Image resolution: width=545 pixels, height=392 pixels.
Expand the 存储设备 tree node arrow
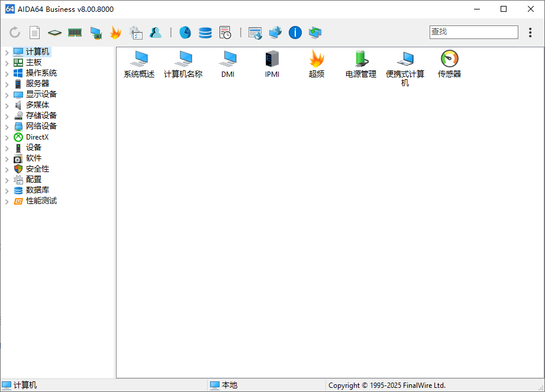7,116
